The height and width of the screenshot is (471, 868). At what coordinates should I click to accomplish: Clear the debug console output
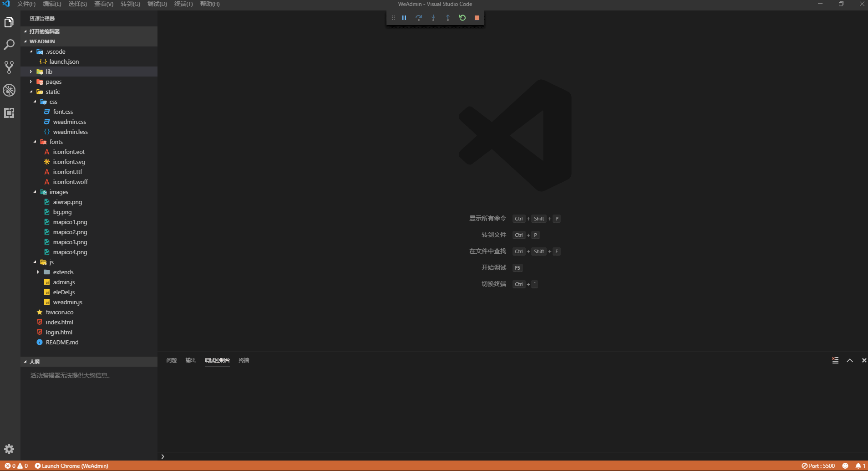[x=835, y=360]
